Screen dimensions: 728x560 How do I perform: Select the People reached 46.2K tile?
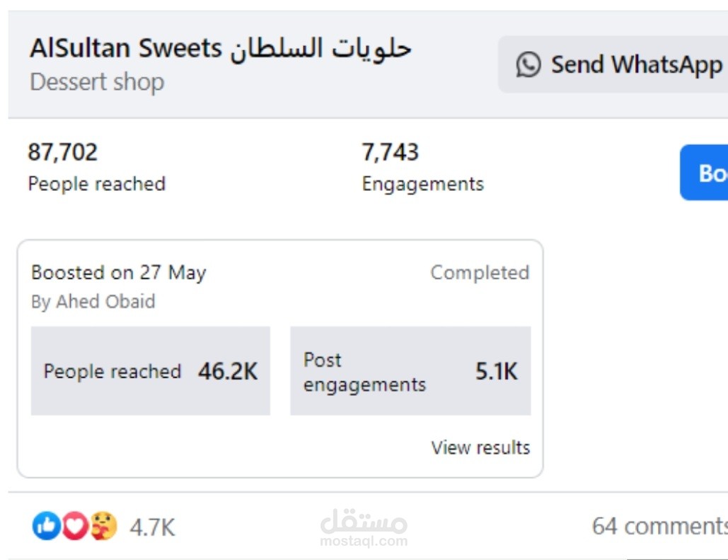click(x=151, y=371)
